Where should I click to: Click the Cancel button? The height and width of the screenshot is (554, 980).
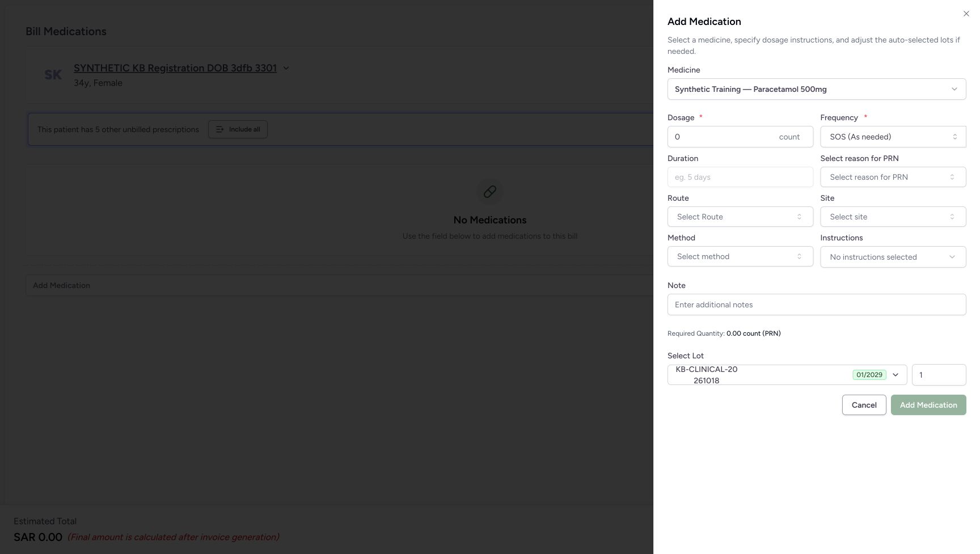pos(864,405)
